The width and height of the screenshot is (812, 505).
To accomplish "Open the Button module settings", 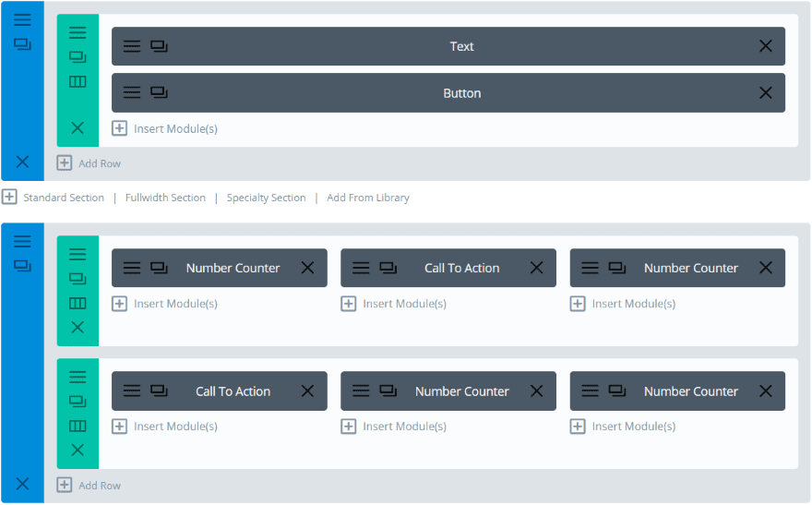I will pos(132,92).
